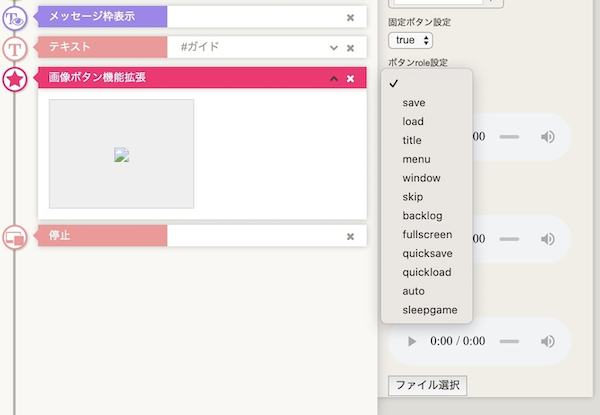
Task: Click the bottom audio player seek bar
Action: pyautogui.click(x=509, y=341)
